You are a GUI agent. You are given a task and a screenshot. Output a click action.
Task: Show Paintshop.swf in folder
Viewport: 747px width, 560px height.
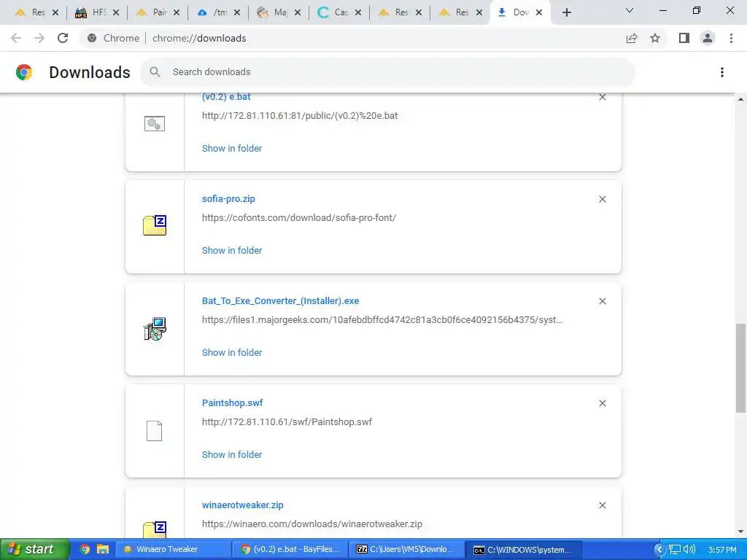coord(232,455)
